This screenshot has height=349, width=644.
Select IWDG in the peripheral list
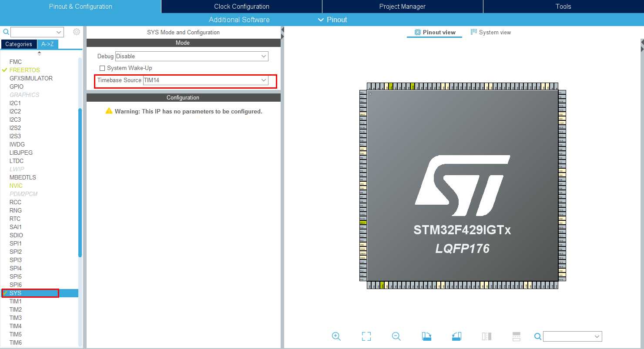click(17, 144)
